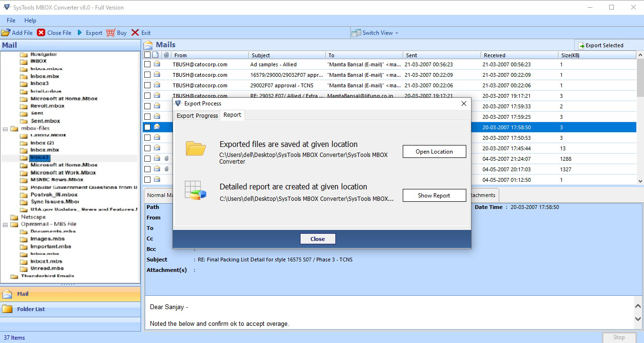The image size is (644, 343).
Task: Click the exported files folder icon
Action: click(x=195, y=148)
